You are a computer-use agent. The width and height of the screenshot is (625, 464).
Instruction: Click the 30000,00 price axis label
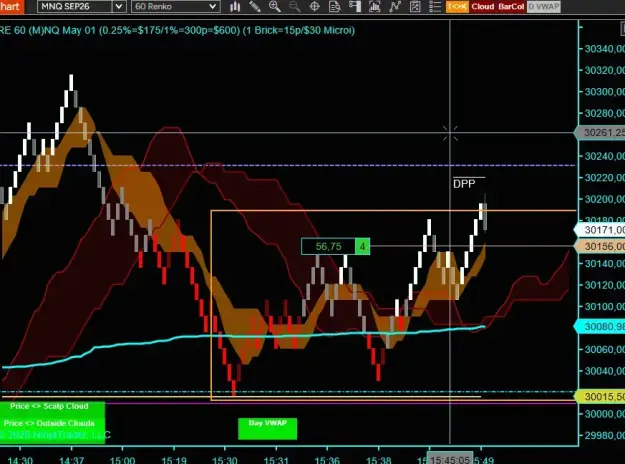tap(604, 414)
